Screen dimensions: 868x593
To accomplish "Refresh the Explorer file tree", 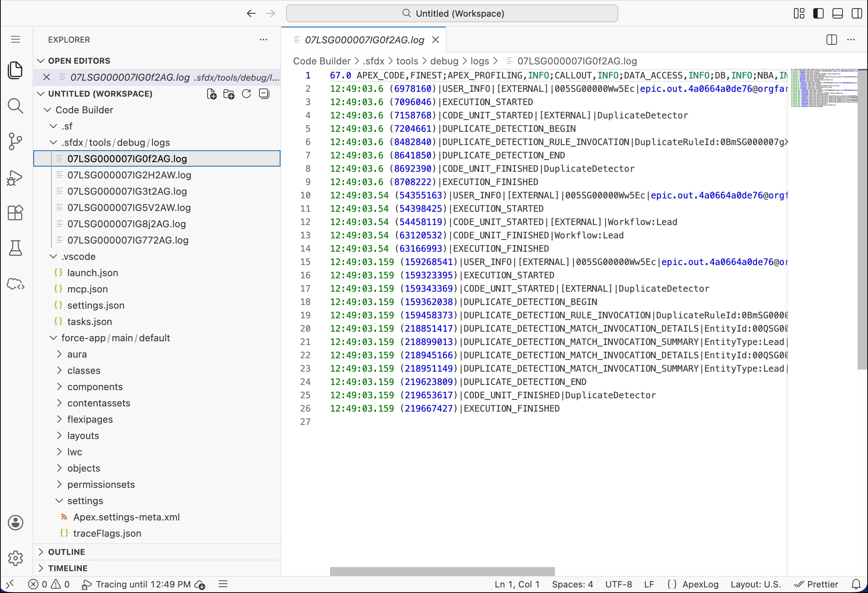I will 246,94.
